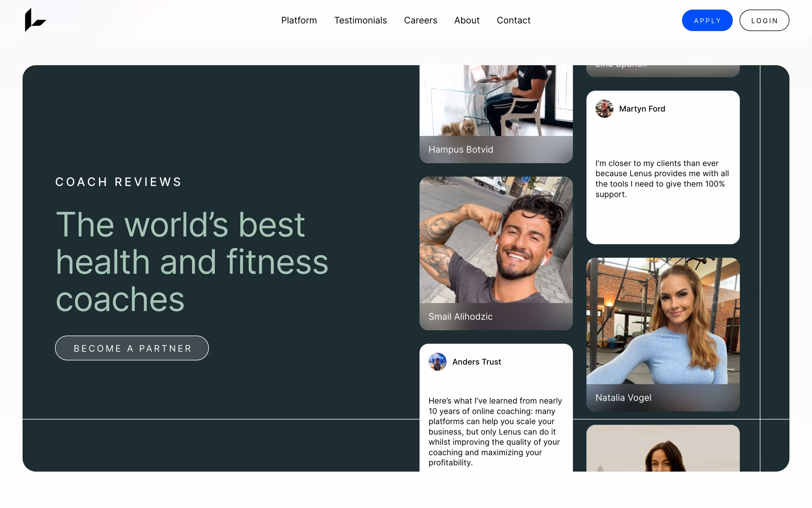
Task: Open the Platform menu item
Action: (x=299, y=21)
